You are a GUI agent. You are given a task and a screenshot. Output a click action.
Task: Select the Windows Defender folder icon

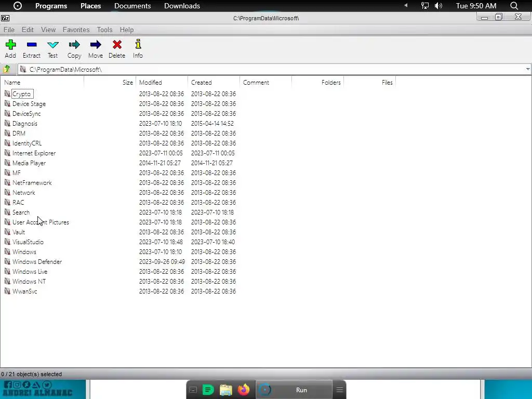click(x=7, y=262)
